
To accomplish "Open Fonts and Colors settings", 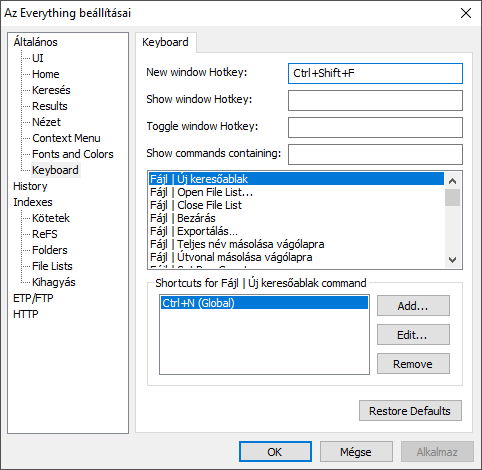I will (73, 154).
